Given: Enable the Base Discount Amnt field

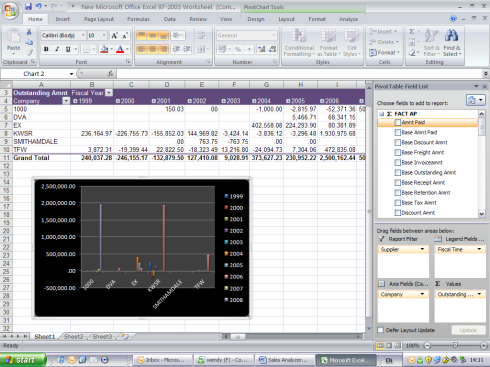Looking at the screenshot, I should [397, 142].
